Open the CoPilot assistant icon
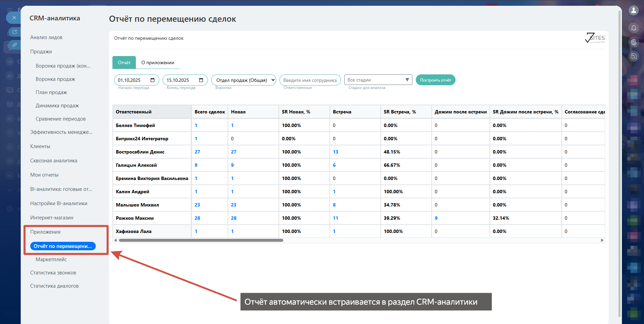 (x=633, y=42)
